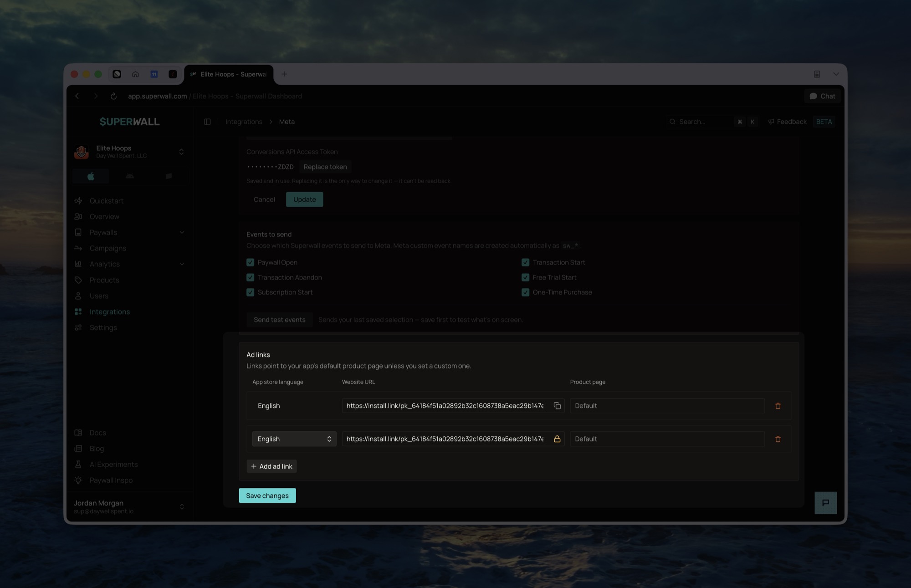Copy the first ad link's website URL
The image size is (911, 588).
point(557,406)
